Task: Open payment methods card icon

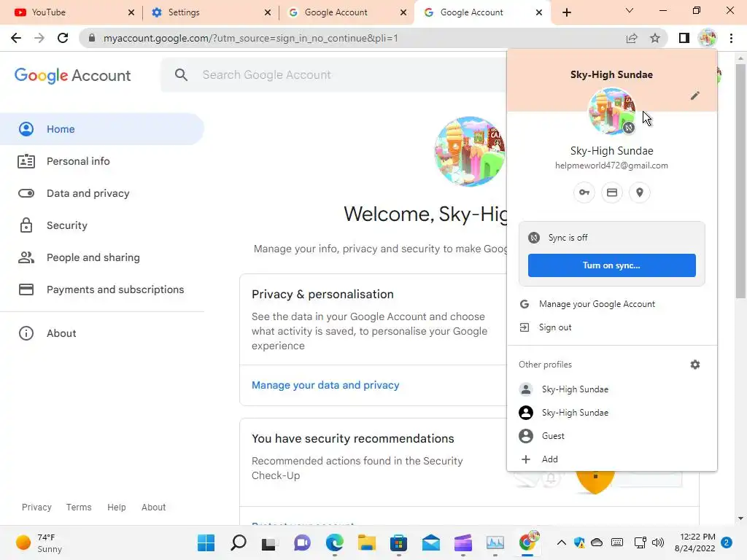Action: 612,192
